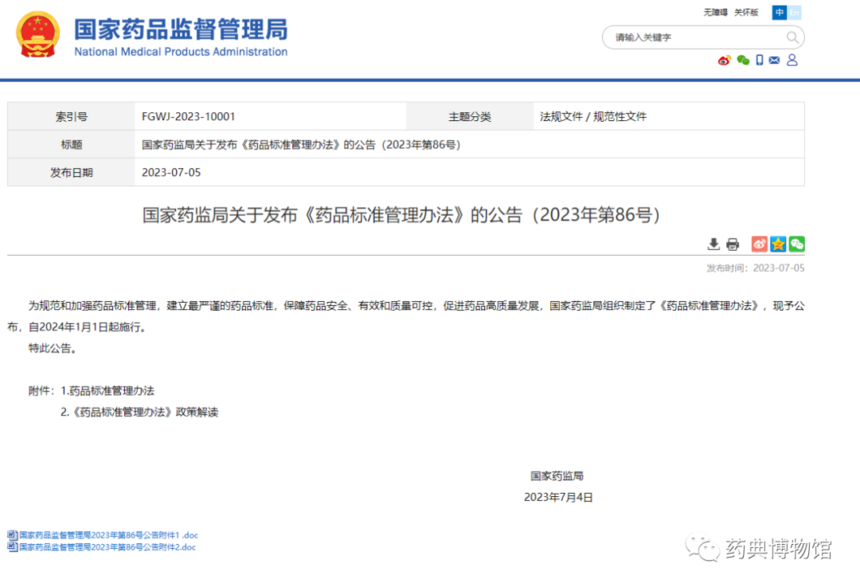
Task: Click the mobile phone icon in the header
Action: (760, 60)
